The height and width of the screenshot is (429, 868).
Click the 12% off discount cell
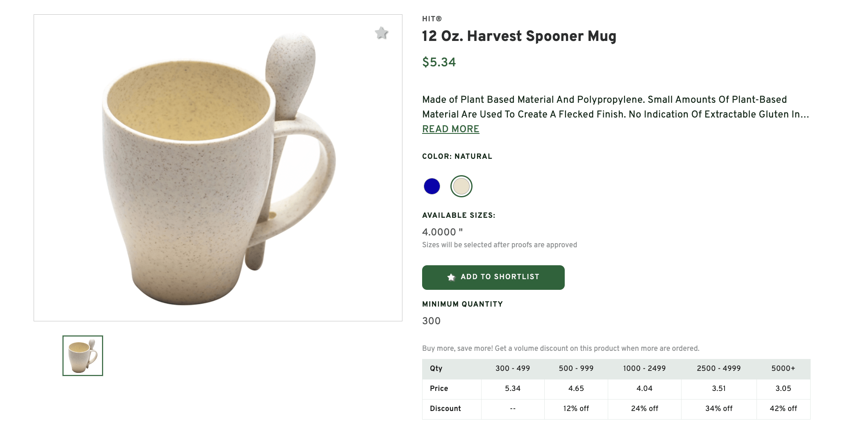point(576,409)
